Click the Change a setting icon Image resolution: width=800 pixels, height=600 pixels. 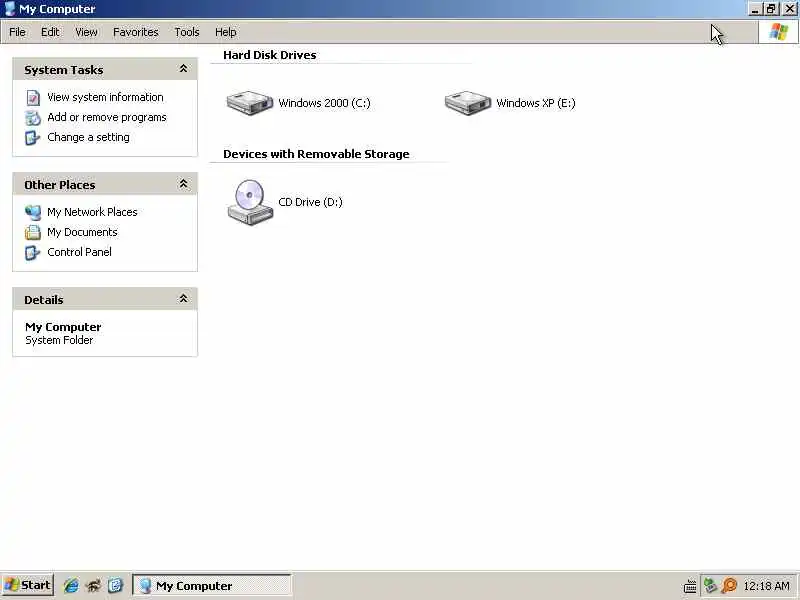tap(33, 138)
